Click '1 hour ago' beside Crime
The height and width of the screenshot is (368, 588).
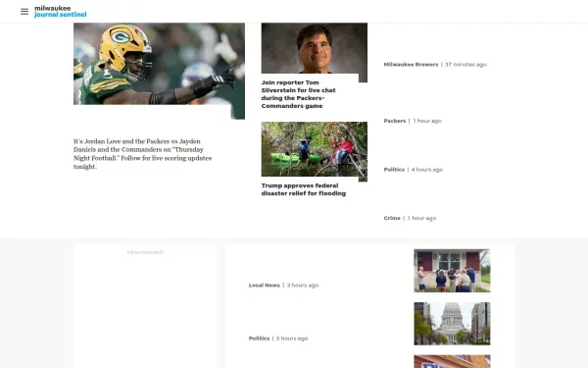(421, 218)
